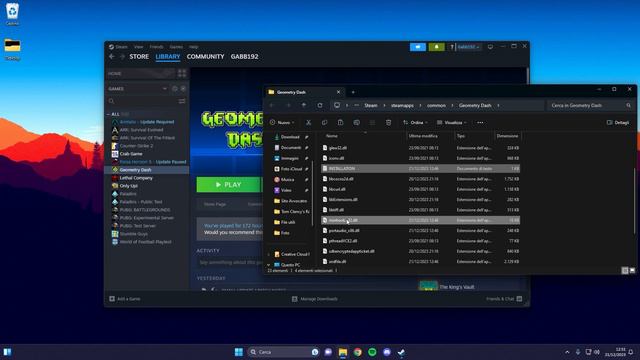Expand the Creative Cloud Files tree node
Image resolution: width=640 pixels, height=360 pixels.
pos(269,254)
